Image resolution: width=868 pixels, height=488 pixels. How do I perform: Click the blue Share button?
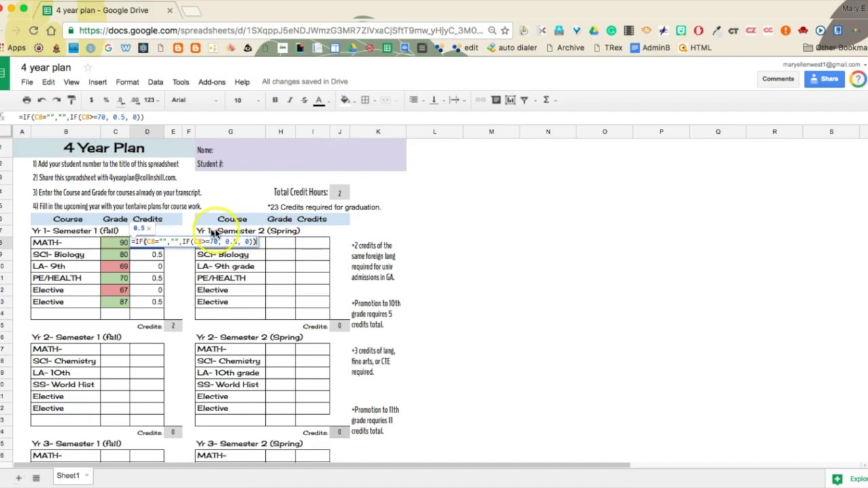[824, 79]
